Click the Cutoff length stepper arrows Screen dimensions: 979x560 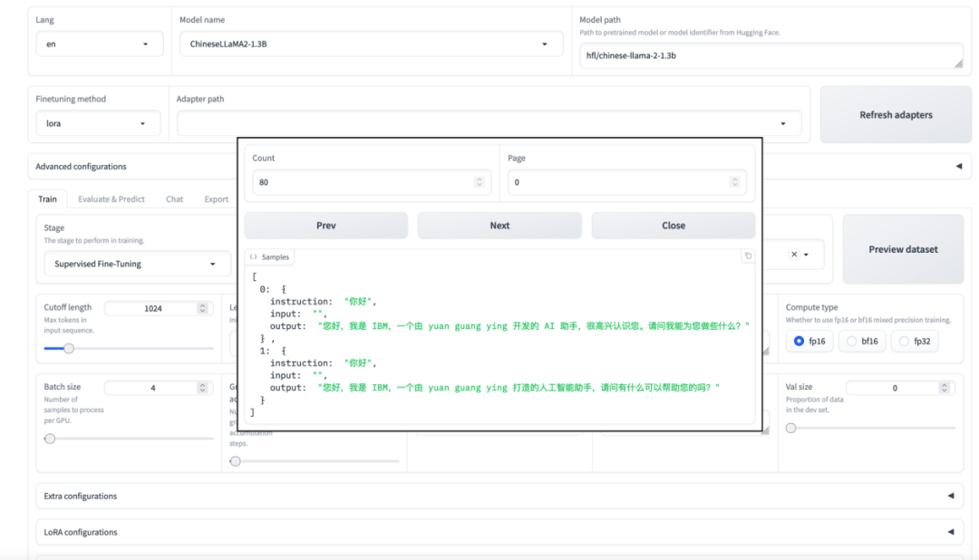[x=202, y=308]
